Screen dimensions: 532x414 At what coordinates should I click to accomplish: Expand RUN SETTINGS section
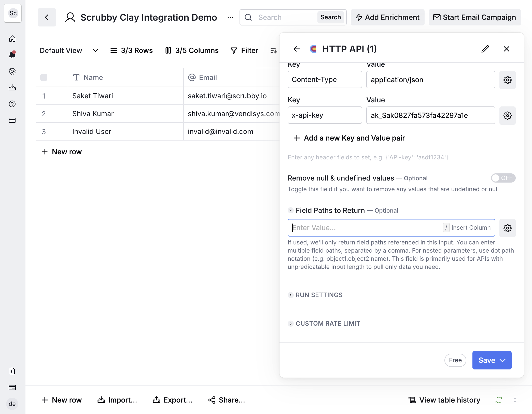[x=315, y=295]
